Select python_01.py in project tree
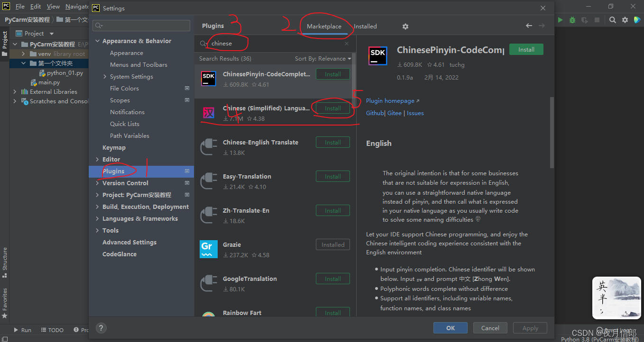This screenshot has height=342, width=644. pos(65,73)
